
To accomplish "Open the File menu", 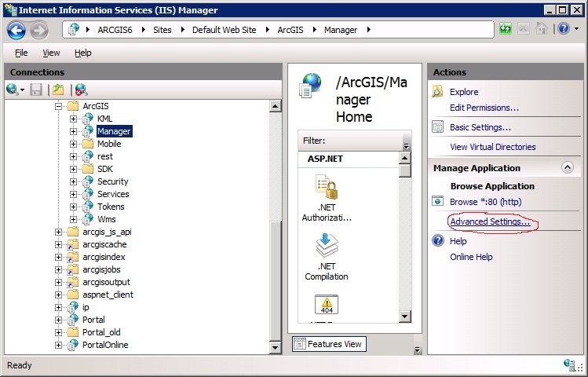I will 21,53.
